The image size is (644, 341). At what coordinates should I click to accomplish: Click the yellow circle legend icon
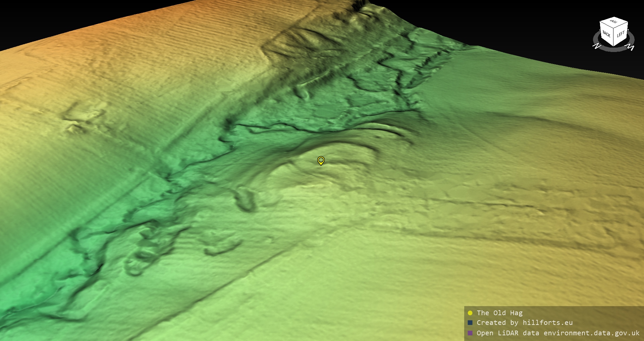tap(470, 313)
